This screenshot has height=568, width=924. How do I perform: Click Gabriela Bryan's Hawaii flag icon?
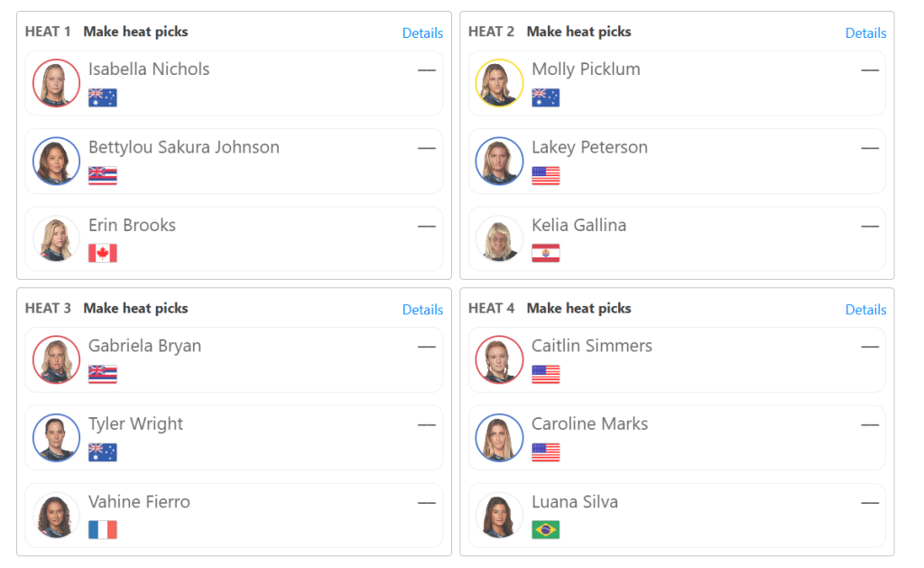coord(103,374)
